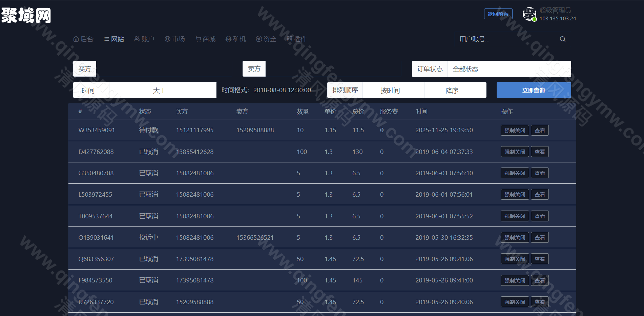Open the 插件 plugins panel
The width and height of the screenshot is (644, 316).
click(296, 39)
